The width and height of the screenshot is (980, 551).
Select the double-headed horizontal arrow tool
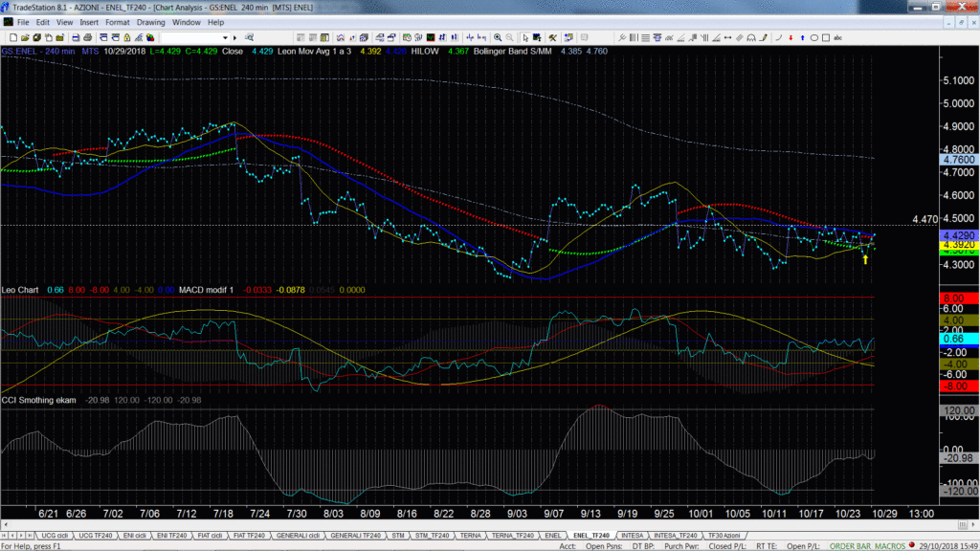click(x=727, y=38)
